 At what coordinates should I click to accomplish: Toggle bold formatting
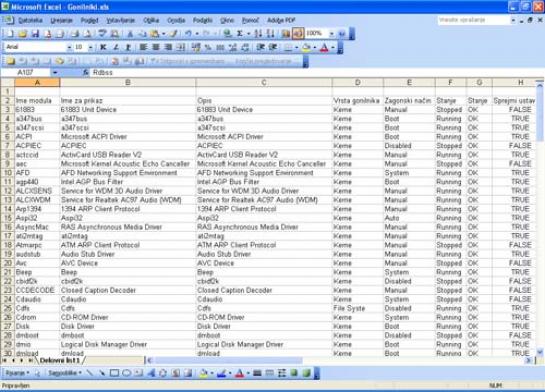[103, 47]
